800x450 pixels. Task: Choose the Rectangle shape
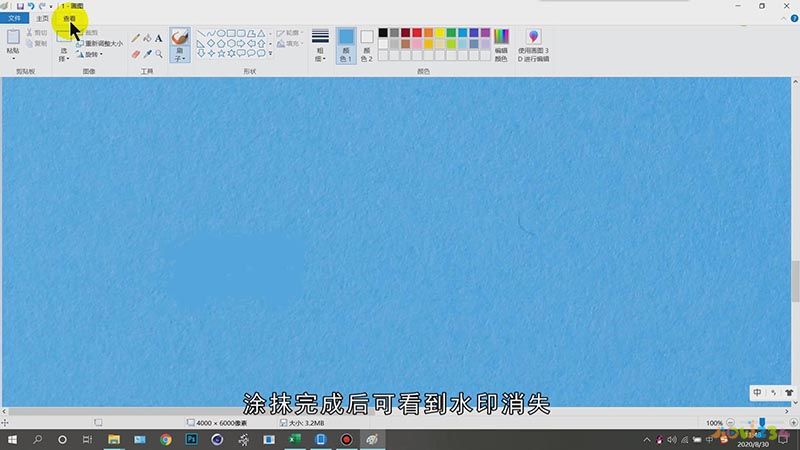[x=231, y=33]
